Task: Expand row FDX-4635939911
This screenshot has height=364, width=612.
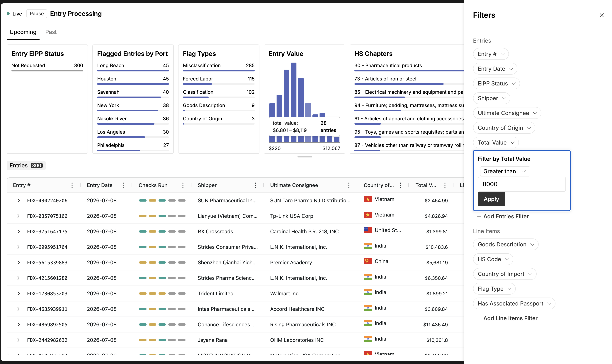Action: (x=18, y=309)
